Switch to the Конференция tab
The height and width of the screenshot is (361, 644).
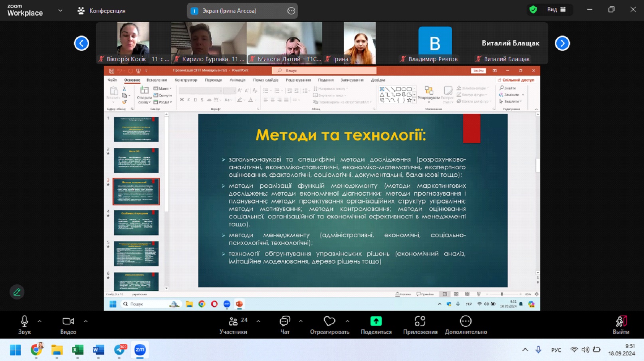click(102, 11)
